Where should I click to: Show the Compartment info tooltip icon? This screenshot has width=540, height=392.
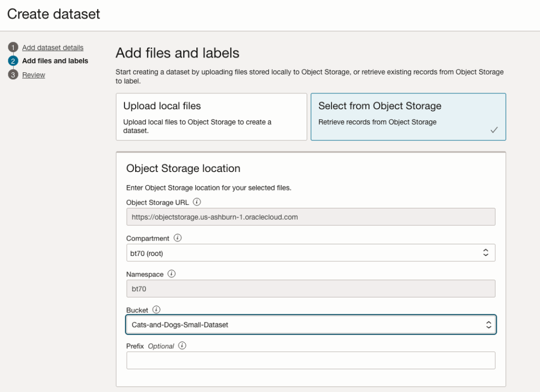tap(177, 238)
